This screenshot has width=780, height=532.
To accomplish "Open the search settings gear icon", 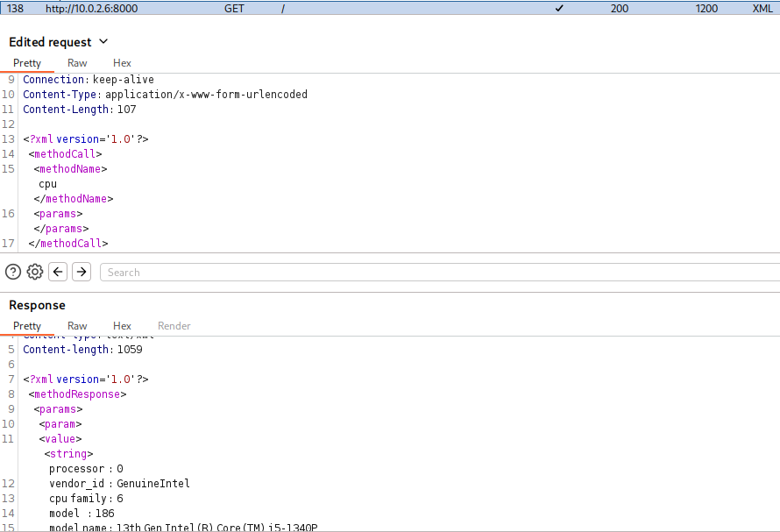I will click(x=35, y=272).
